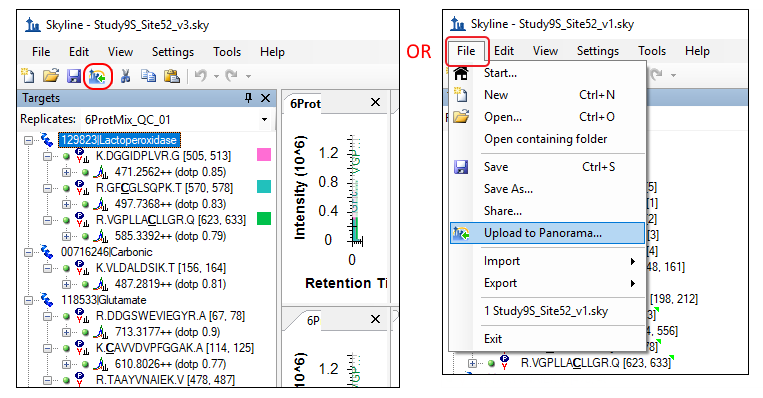Expand precursor 497.7368++ node
Image resolution: width=763 pixels, height=398 pixels.
[66, 204]
